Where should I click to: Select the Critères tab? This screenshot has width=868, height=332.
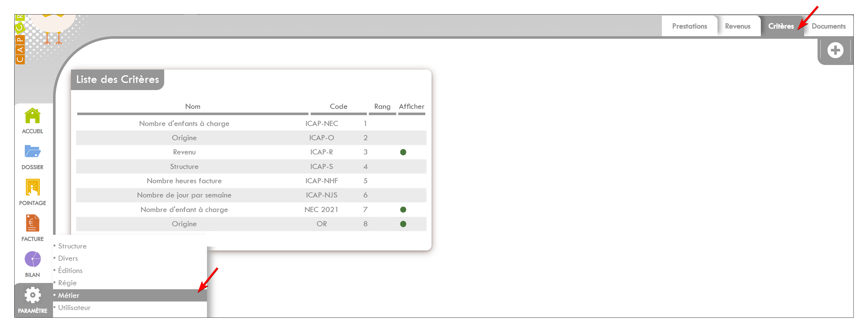coord(781,26)
